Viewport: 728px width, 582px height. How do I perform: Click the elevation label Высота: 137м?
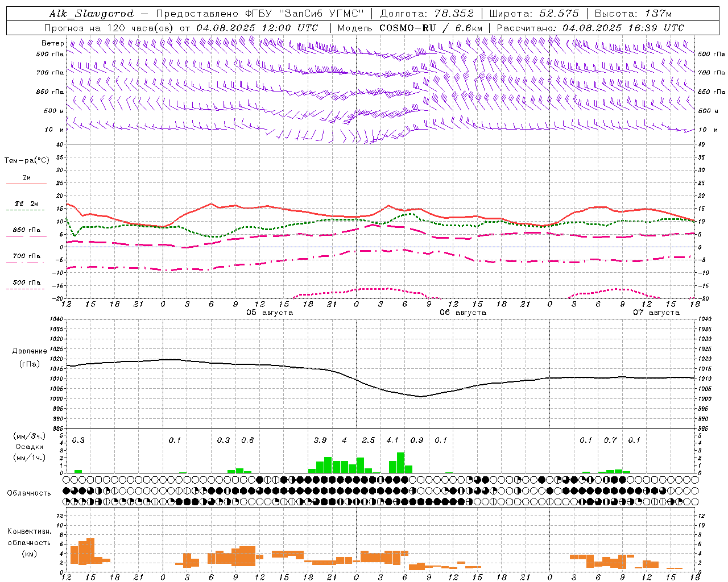pos(633,14)
